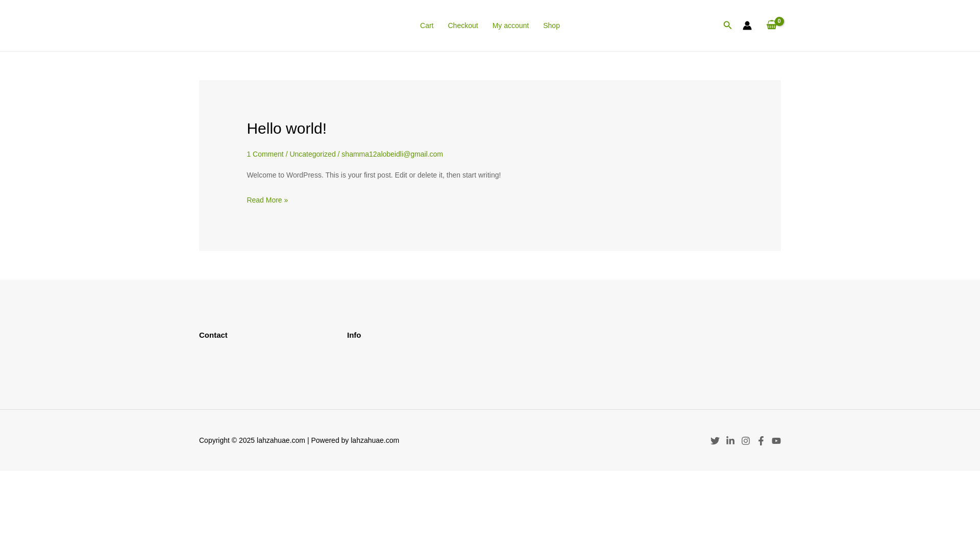This screenshot has height=551, width=980.
Task: Go to the Checkout menu item
Action: tap(463, 26)
